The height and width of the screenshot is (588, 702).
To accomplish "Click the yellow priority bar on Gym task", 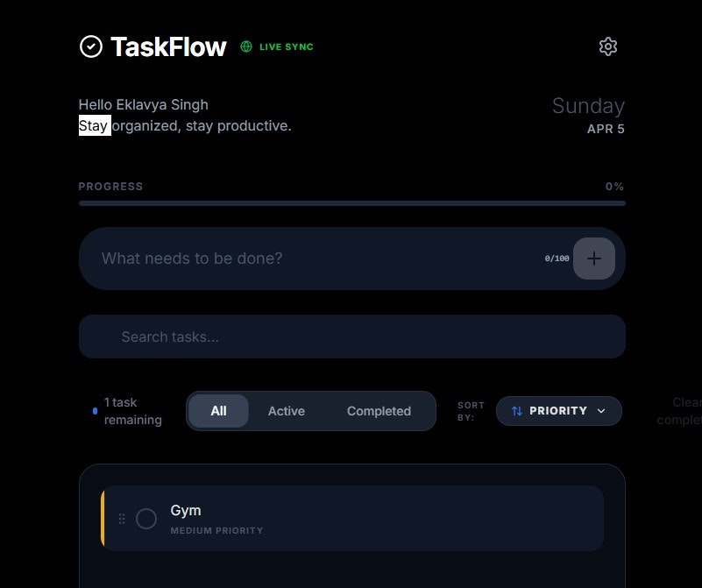I will pos(103,519).
